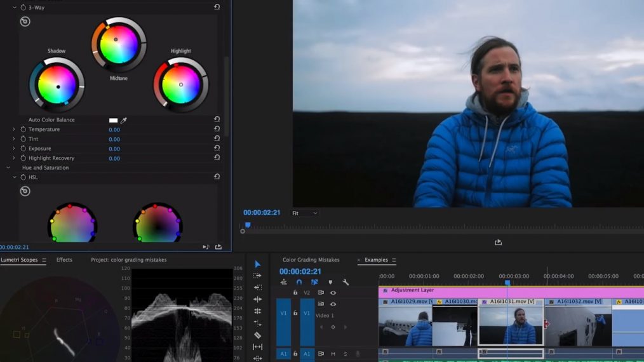The height and width of the screenshot is (362, 644).
Task: Reset the Highlight Recovery parameter
Action: click(x=217, y=158)
